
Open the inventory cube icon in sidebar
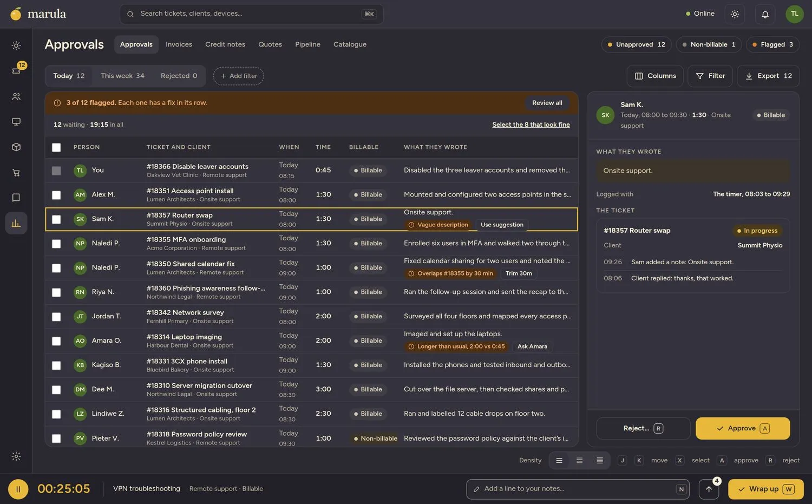point(16,147)
